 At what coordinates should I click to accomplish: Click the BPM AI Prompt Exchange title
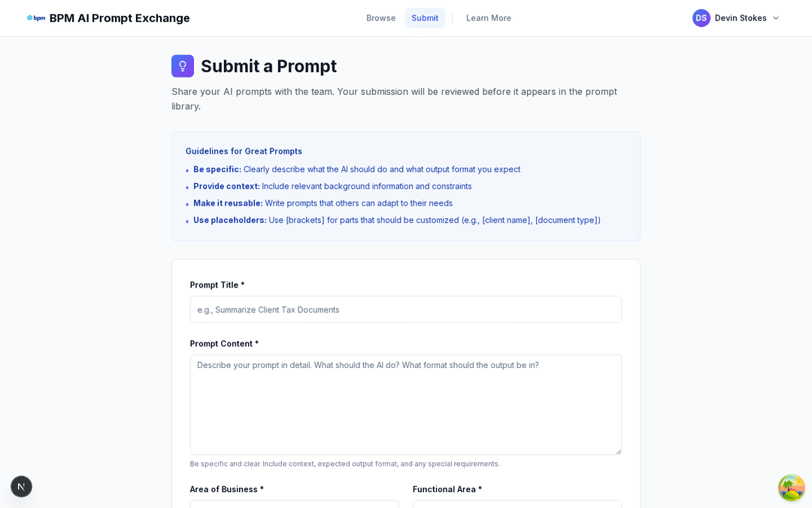pos(119,17)
